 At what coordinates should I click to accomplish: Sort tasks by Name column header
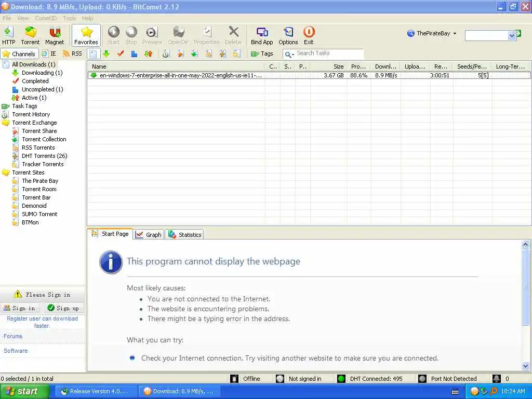point(177,66)
